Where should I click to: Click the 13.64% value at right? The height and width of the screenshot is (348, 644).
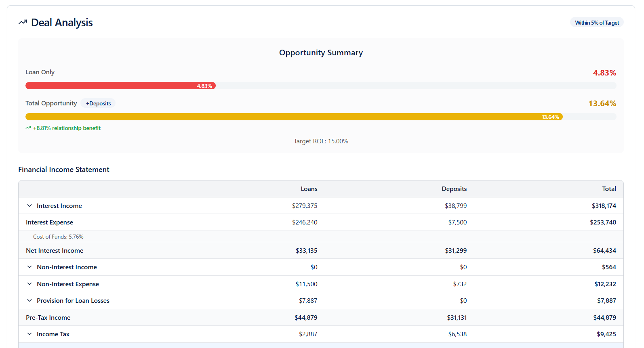(x=602, y=103)
